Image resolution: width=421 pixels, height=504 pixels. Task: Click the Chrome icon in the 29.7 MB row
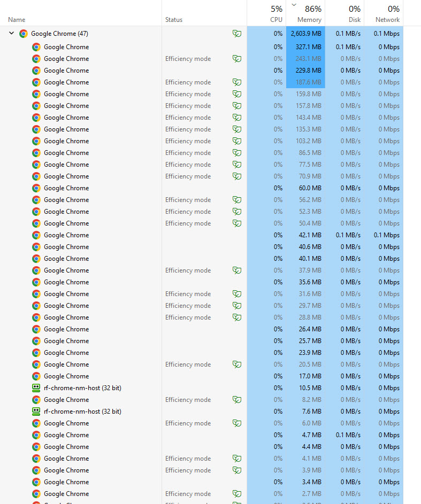pos(36,306)
